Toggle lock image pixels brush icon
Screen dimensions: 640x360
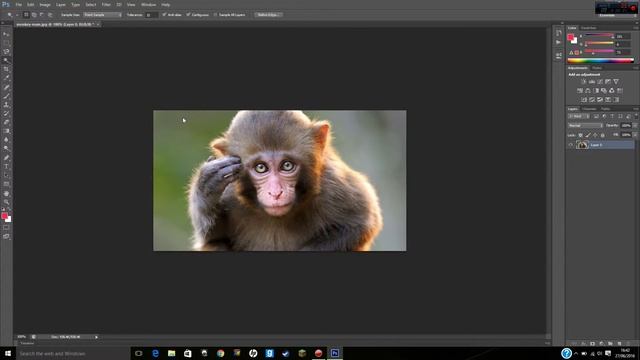tap(588, 135)
